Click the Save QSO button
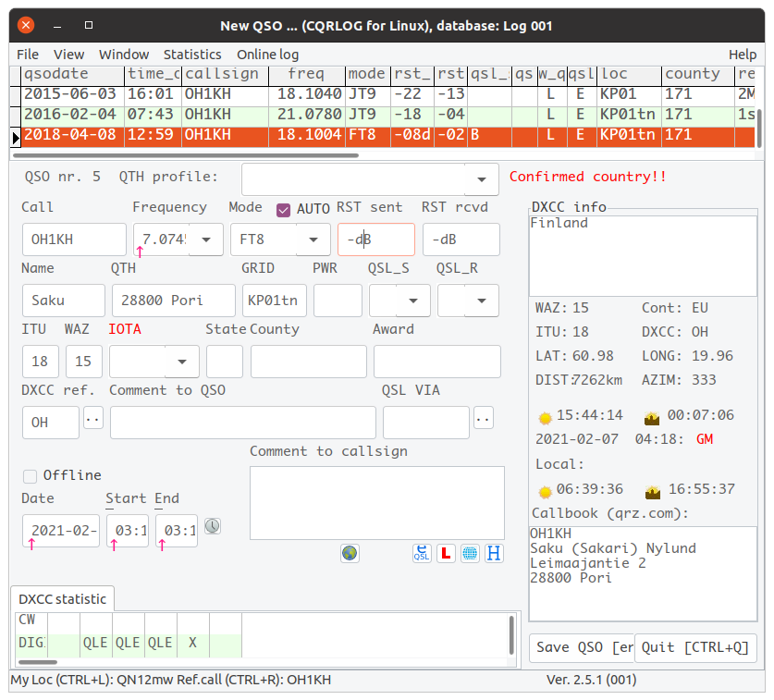The width and height of the screenshot is (774, 700). click(582, 647)
